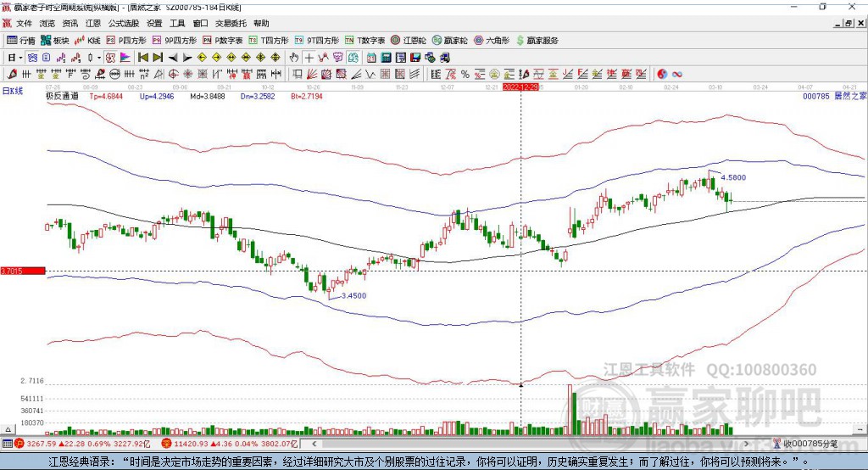Click the horizontal scrollbar right arrow
868x470 pixels.
click(x=746, y=444)
